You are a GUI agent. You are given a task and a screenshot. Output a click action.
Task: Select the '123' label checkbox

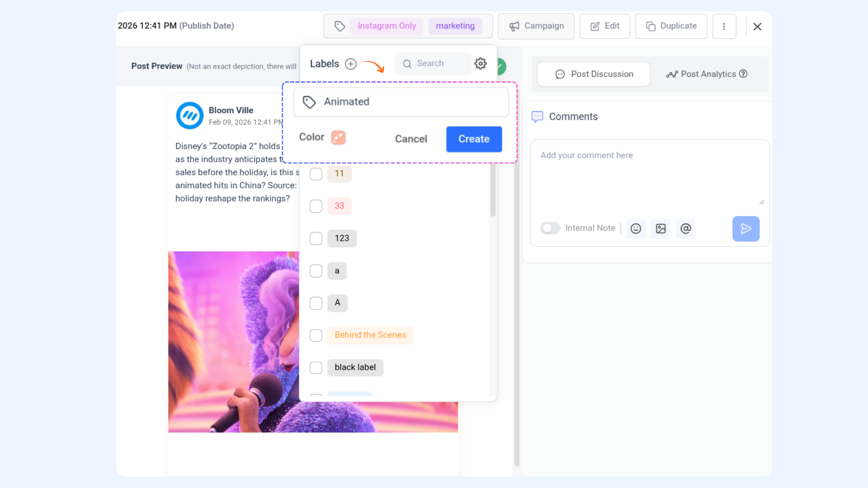coord(316,239)
